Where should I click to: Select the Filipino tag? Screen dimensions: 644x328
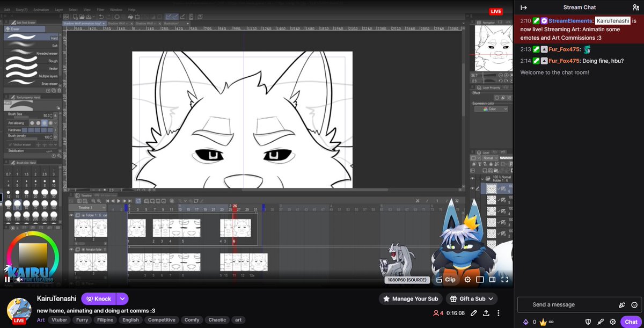click(x=106, y=320)
